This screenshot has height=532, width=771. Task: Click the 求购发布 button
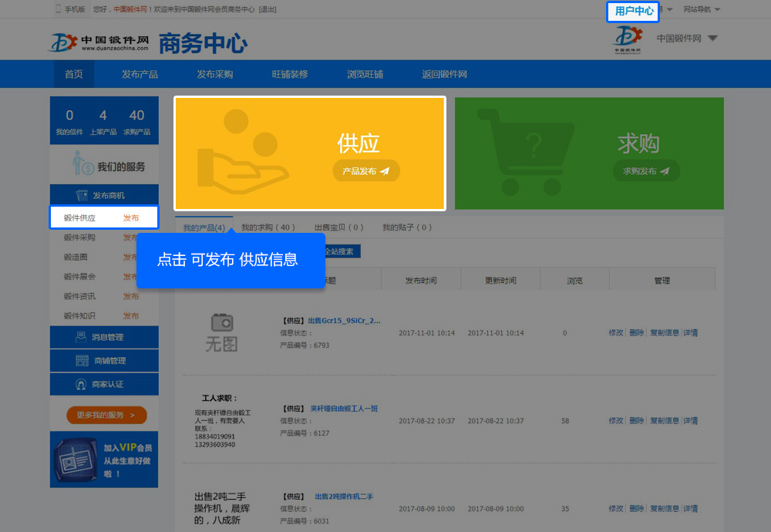(x=646, y=171)
